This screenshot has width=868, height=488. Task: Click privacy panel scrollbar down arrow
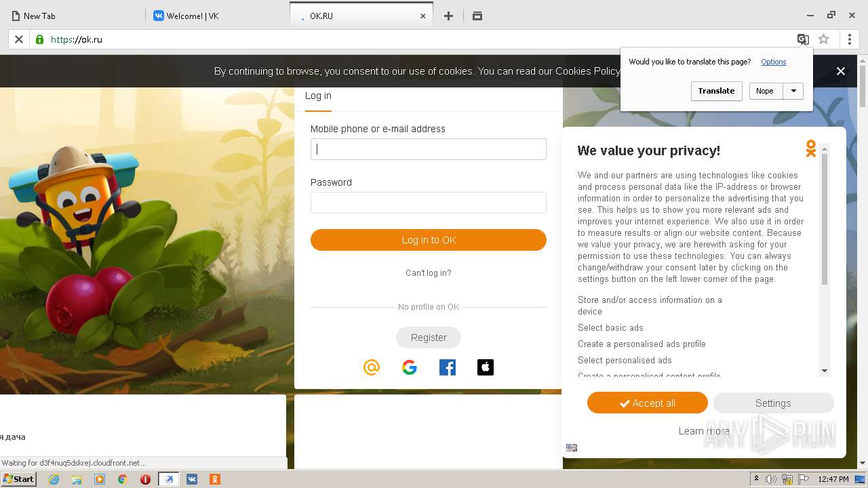pos(825,371)
